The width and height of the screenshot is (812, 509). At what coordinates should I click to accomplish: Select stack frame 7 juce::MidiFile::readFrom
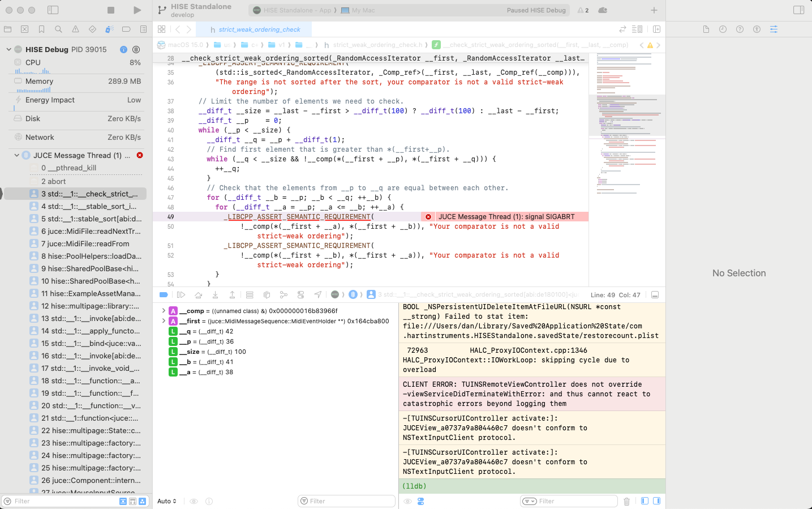click(x=85, y=243)
